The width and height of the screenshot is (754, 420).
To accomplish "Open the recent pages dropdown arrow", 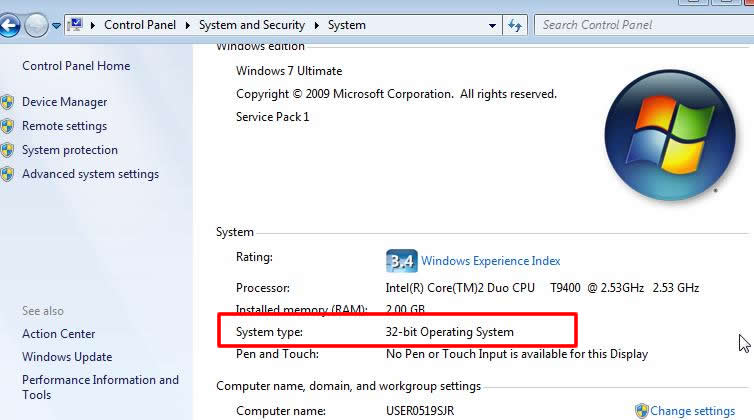I will [x=56, y=25].
